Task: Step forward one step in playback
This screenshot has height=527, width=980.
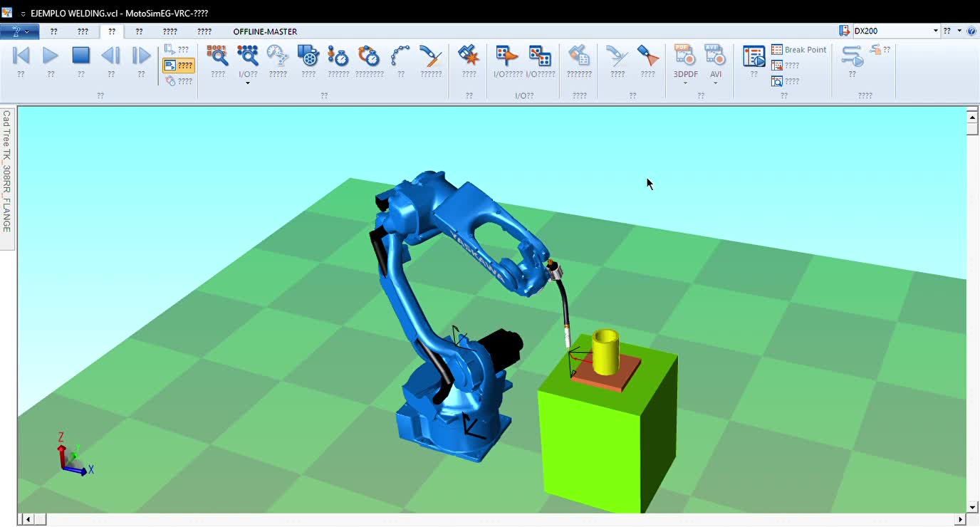Action: (141, 56)
